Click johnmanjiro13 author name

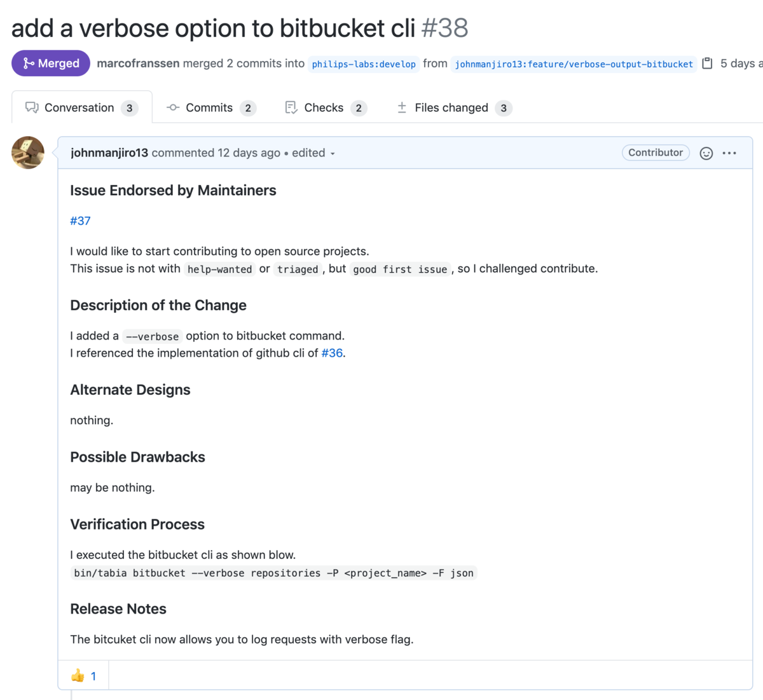[109, 153]
